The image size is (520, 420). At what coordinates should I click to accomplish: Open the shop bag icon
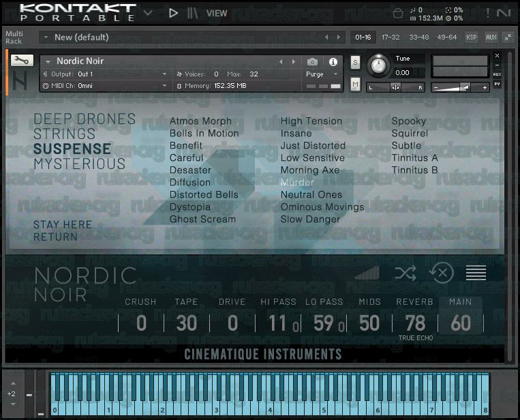tap(398, 14)
